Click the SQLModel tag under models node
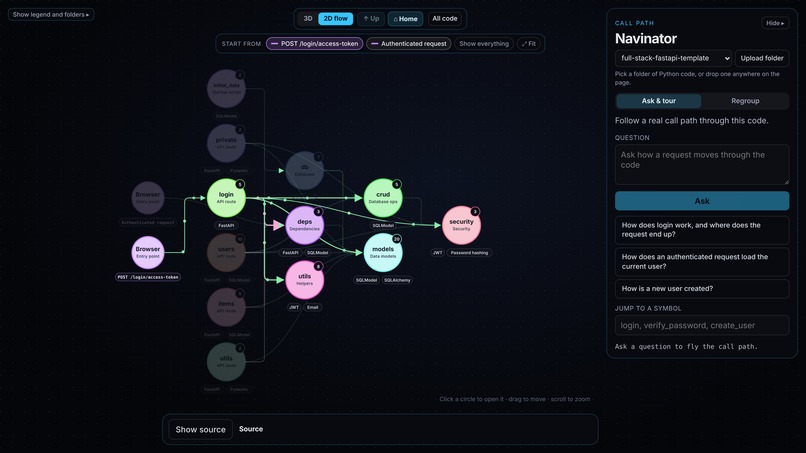This screenshot has height=453, width=806. (x=367, y=280)
